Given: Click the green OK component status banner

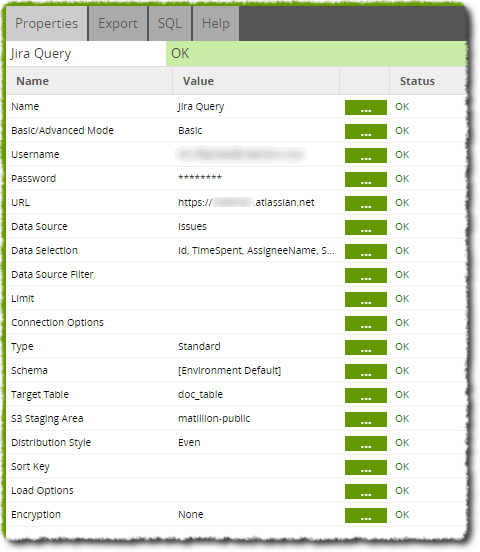Looking at the screenshot, I should (316, 54).
